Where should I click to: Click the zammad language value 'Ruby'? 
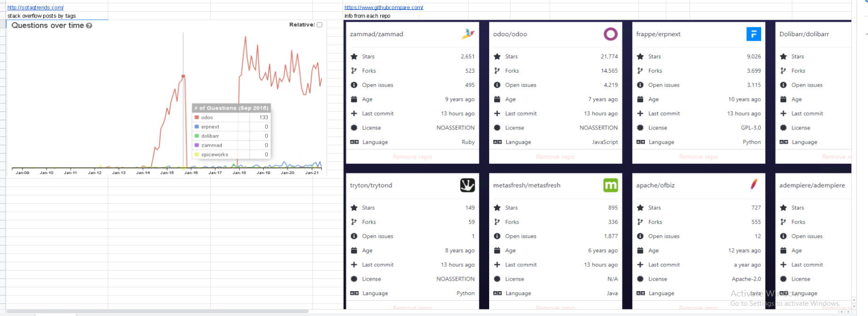pos(468,142)
